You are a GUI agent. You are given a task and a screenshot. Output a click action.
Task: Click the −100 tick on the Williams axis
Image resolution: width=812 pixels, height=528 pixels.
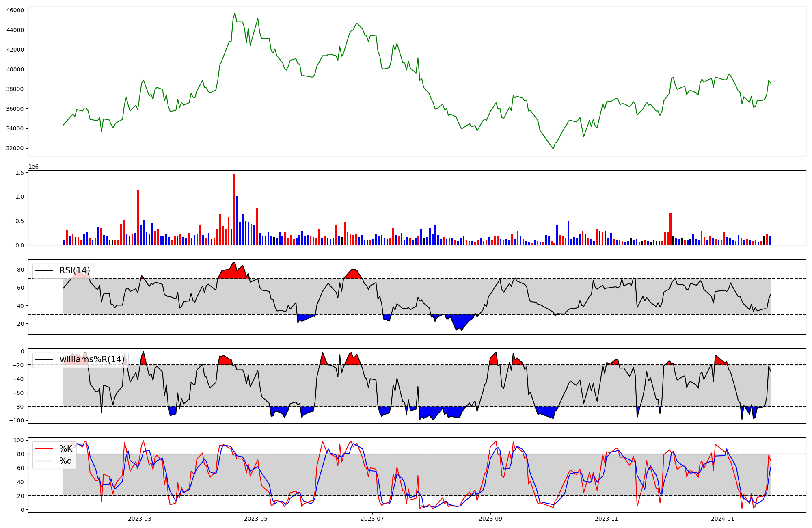[16, 420]
